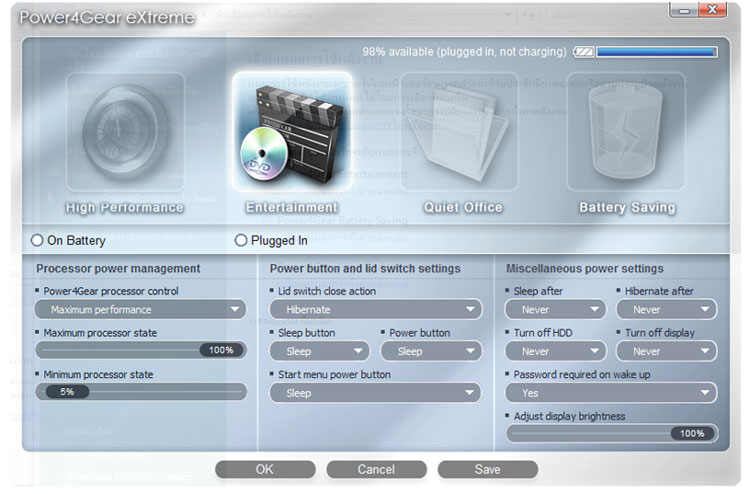Expand the Turn off display dropdown
Viewport: 750px width, 494px height.
[x=667, y=351]
